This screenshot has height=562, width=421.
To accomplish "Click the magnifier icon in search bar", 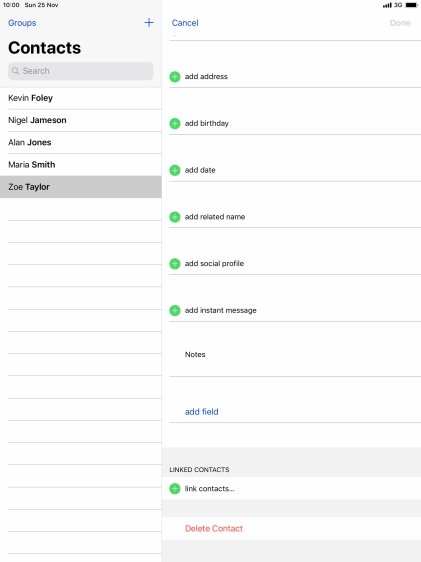I will coord(15,71).
